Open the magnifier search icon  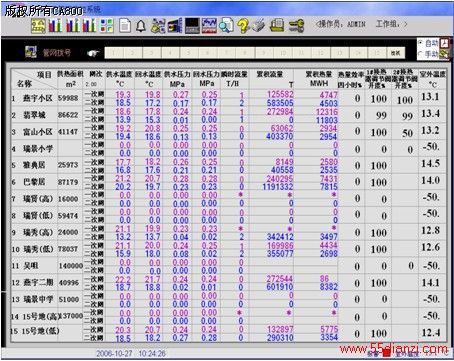point(226,26)
